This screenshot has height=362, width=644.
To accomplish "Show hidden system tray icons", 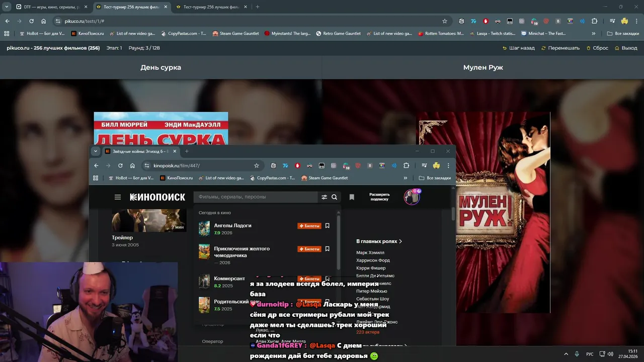I will pos(566,354).
